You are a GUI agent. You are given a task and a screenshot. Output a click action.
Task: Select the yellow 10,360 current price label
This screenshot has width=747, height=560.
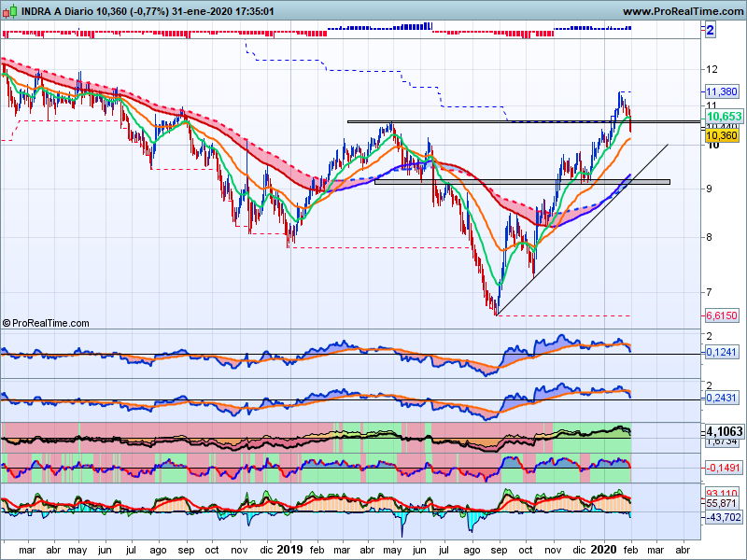tap(721, 135)
